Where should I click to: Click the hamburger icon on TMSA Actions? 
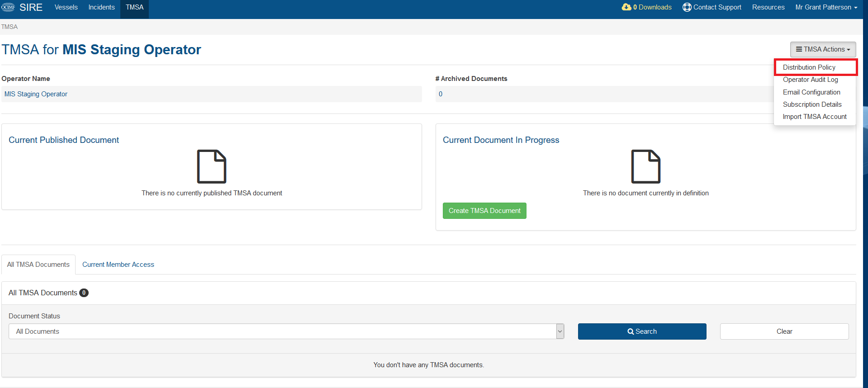(x=799, y=49)
